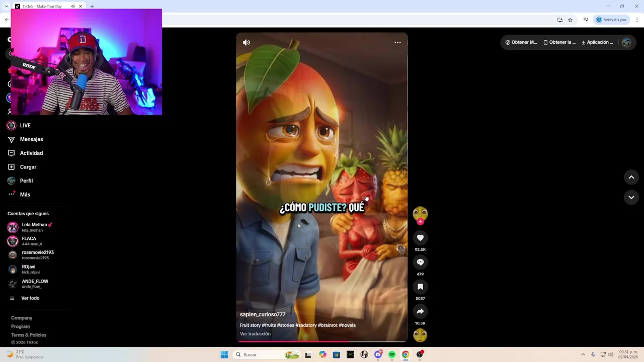The height and width of the screenshot is (362, 644).
Task: Click Ver traducción under the caption
Action: click(255, 334)
